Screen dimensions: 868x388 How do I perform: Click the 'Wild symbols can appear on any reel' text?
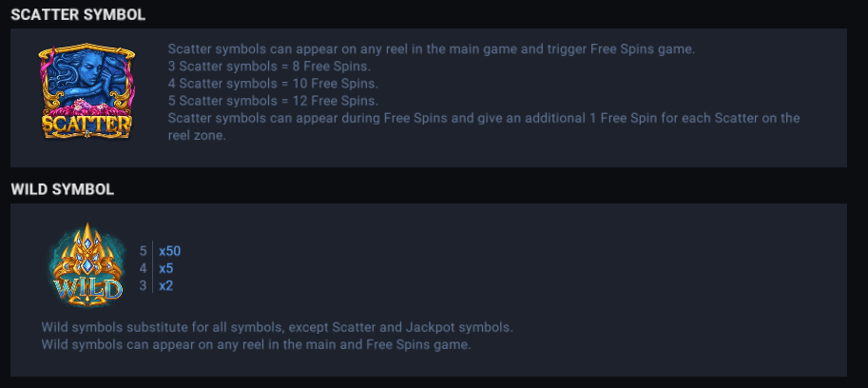click(257, 344)
